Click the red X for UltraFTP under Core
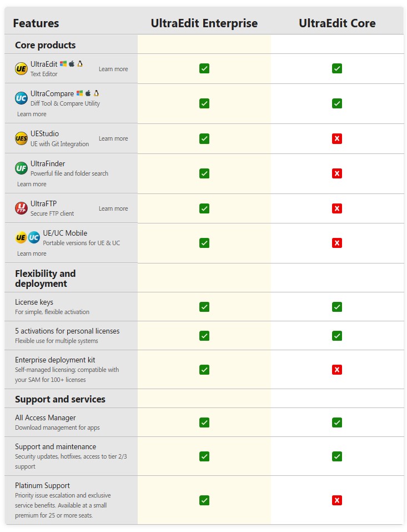 337,208
